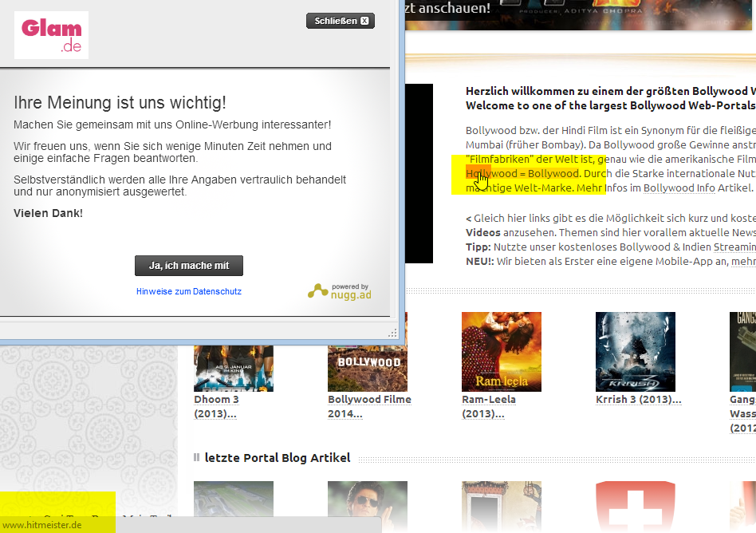Open the Ram-Leela movie poster
The image size is (756, 533).
(x=502, y=352)
